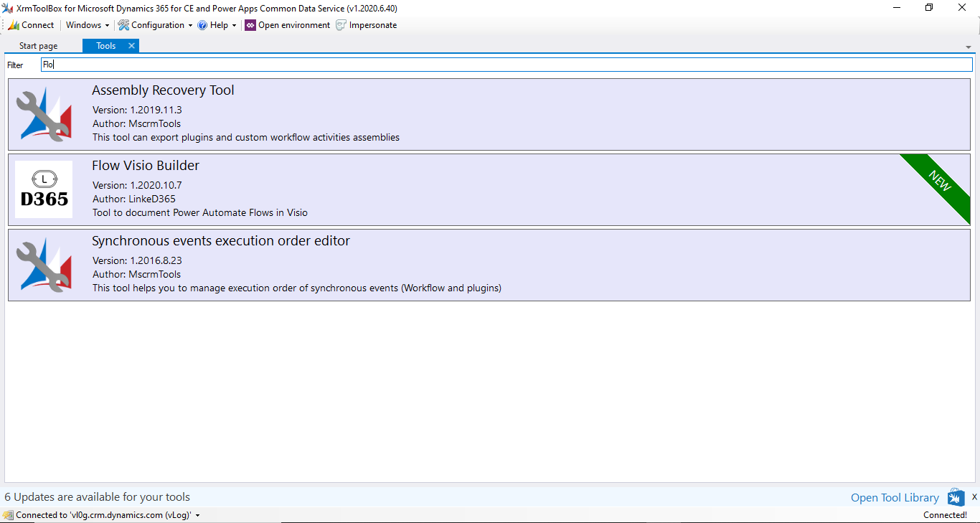Click inside the Filter text field
Screen dimensions: 980x523
(507, 65)
